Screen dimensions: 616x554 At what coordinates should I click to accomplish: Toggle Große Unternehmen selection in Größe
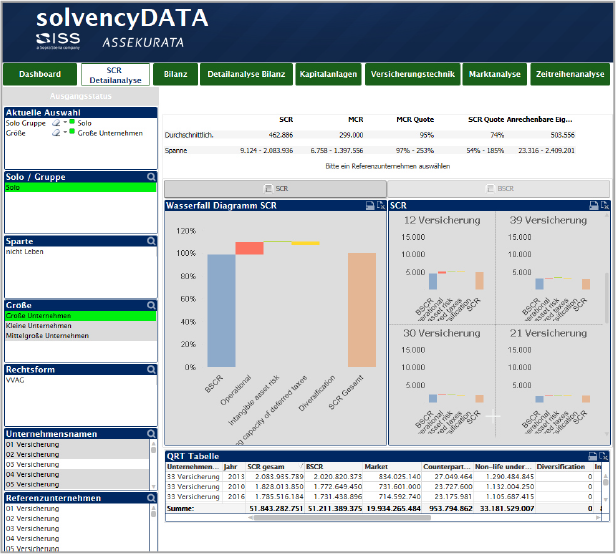[81, 316]
